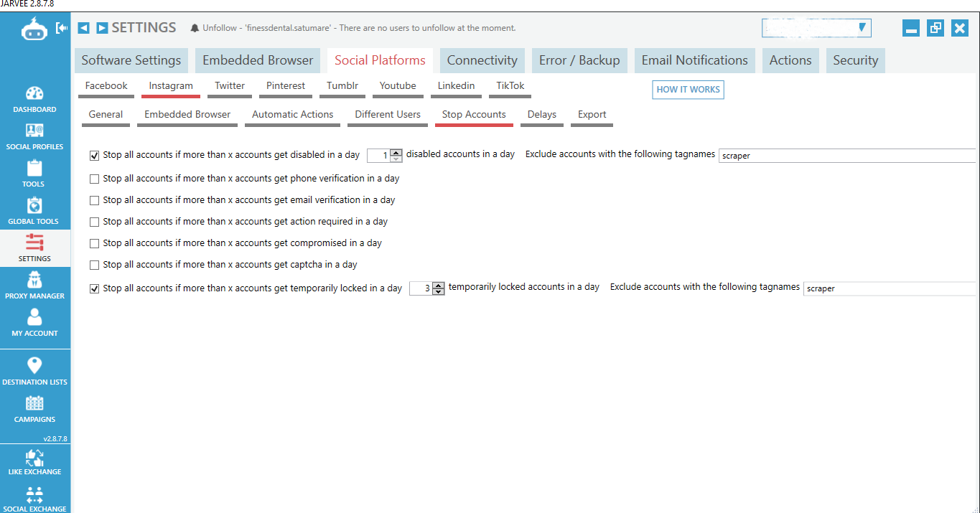The width and height of the screenshot is (980, 513).
Task: Select the Twitter platform tab
Action: pos(230,86)
